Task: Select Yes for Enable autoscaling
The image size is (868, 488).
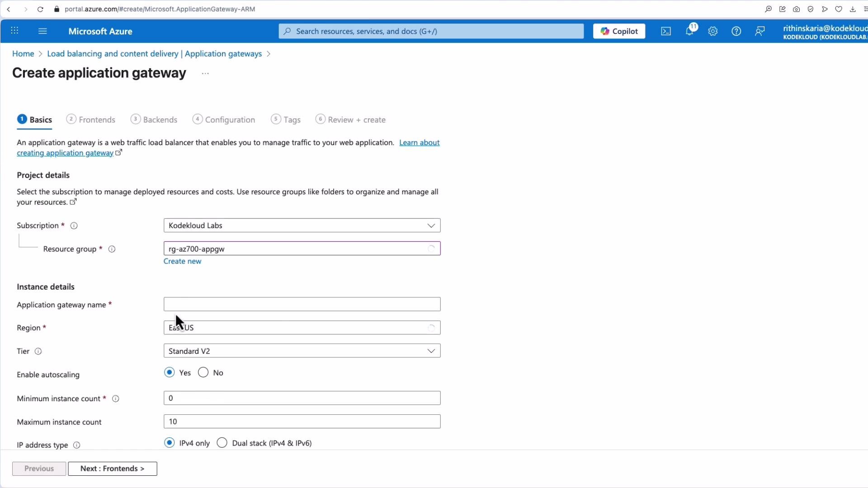Action: click(170, 372)
